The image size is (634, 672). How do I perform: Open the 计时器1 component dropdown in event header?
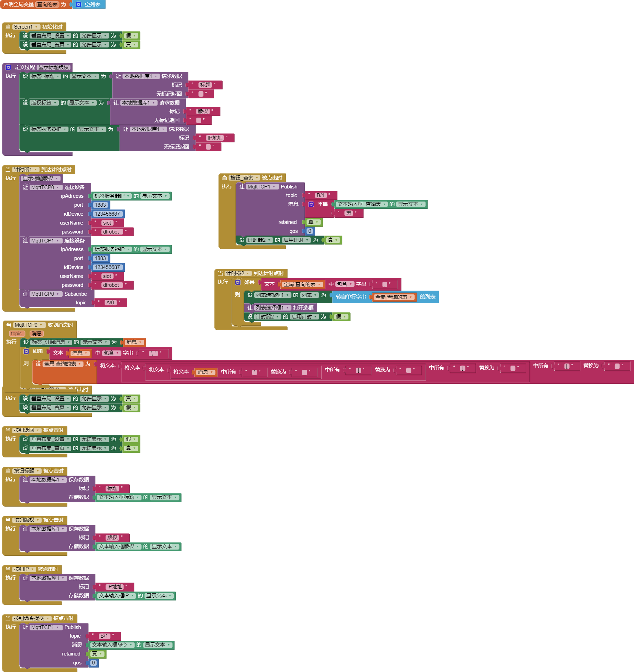click(x=25, y=170)
